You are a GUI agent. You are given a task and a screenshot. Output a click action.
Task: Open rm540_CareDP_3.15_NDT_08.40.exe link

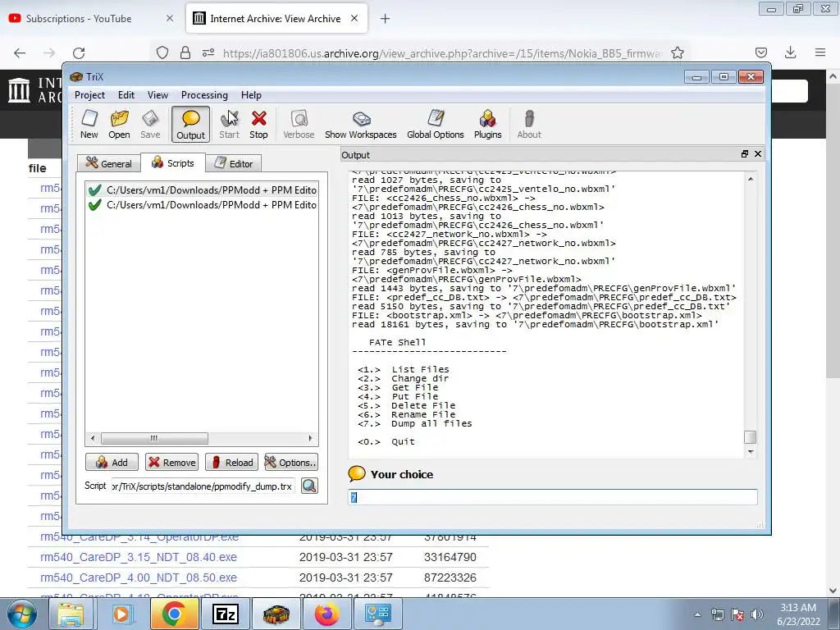pos(138,557)
